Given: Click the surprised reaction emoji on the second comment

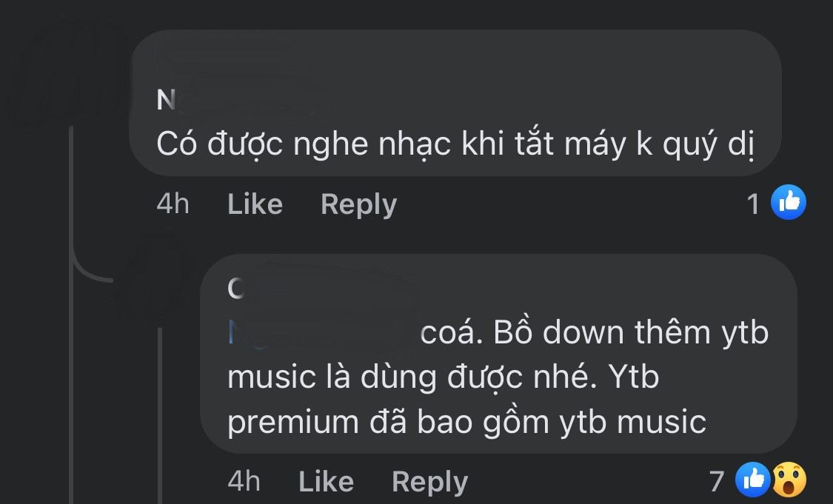Looking at the screenshot, I should pyautogui.click(x=789, y=480).
